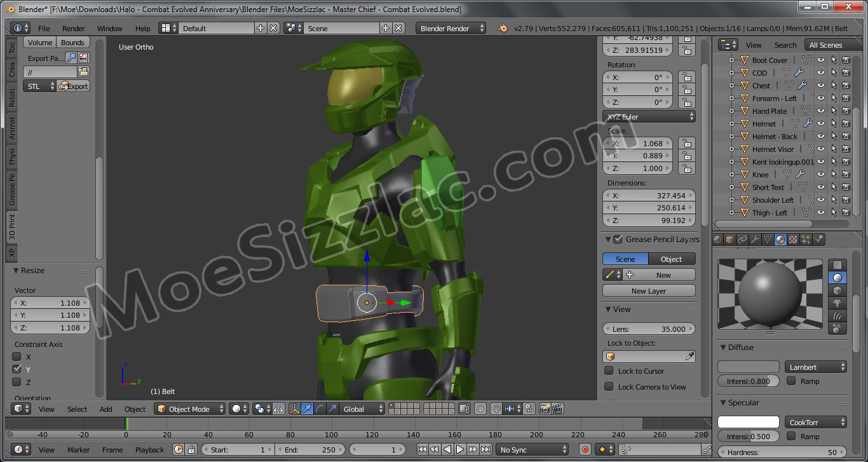
Task: Open the Modifiers wrench properties tab
Action: [755, 240]
